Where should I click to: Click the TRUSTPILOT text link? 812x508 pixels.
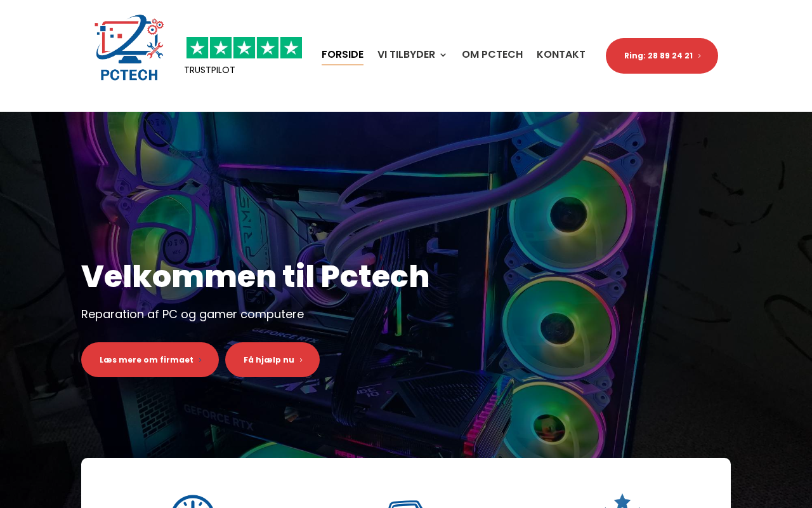(x=209, y=70)
